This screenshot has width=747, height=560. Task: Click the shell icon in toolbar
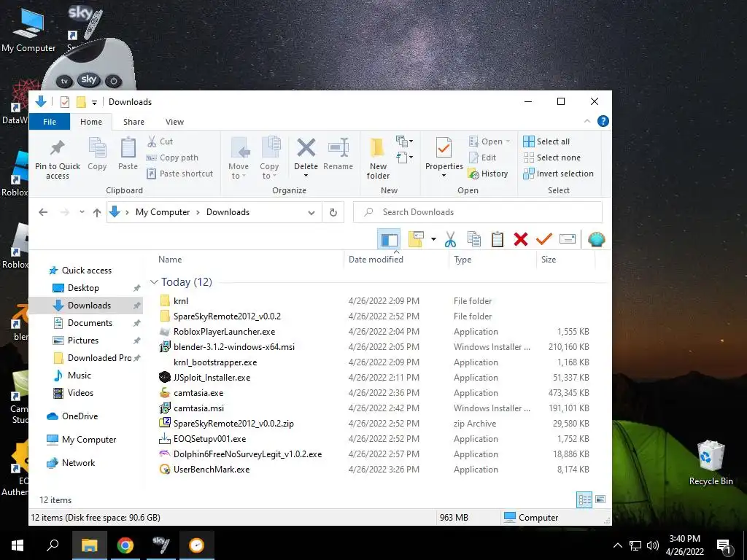596,239
